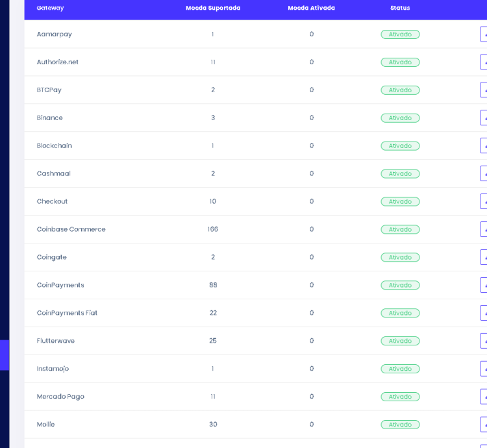The height and width of the screenshot is (448, 487).
Task: Click supported currency count 2 for BTCPay
Action: click(x=213, y=90)
